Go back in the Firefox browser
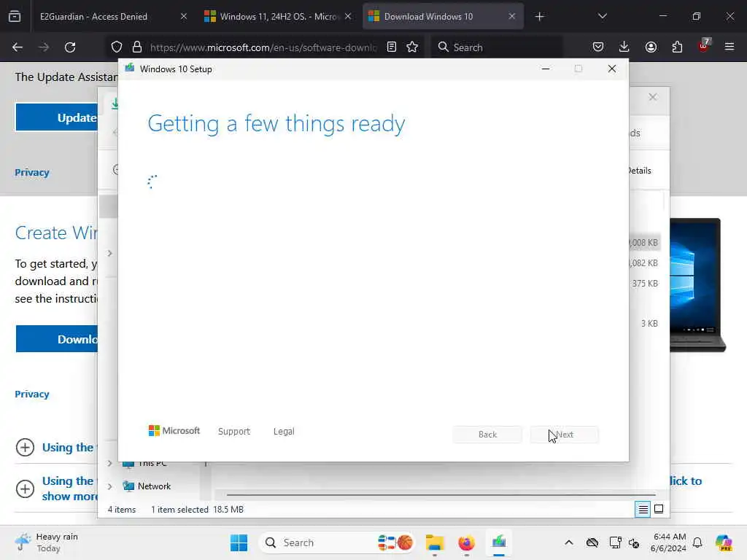This screenshot has width=747, height=560. (18, 47)
